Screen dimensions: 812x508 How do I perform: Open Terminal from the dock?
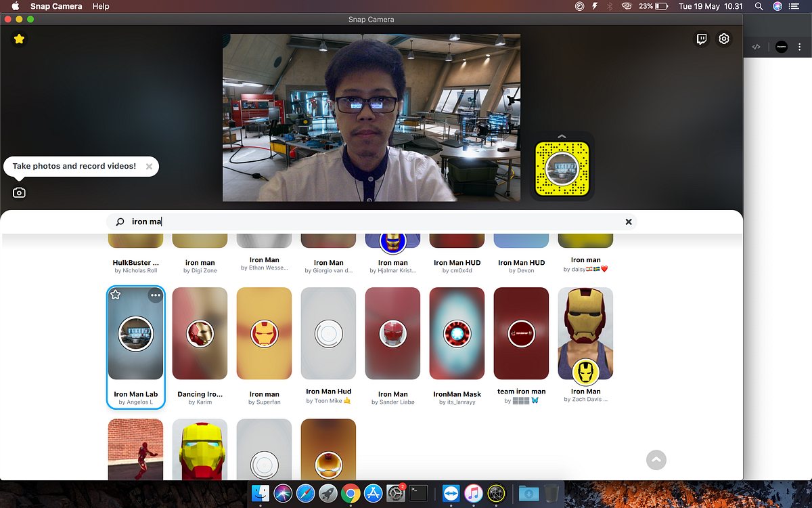click(419, 493)
